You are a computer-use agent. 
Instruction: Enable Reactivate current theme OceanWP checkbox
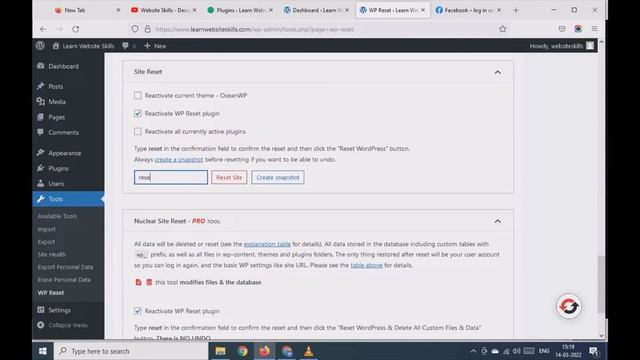138,96
